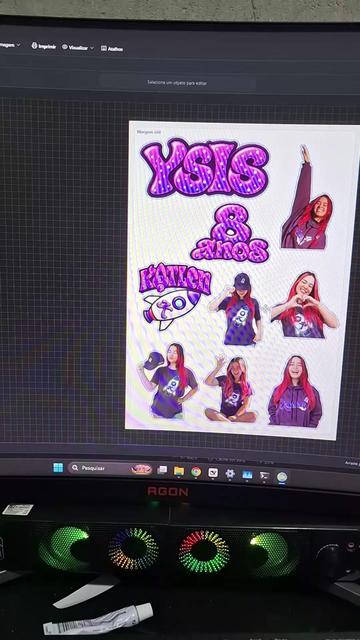Open the Windows Start menu

pyautogui.click(x=58, y=467)
